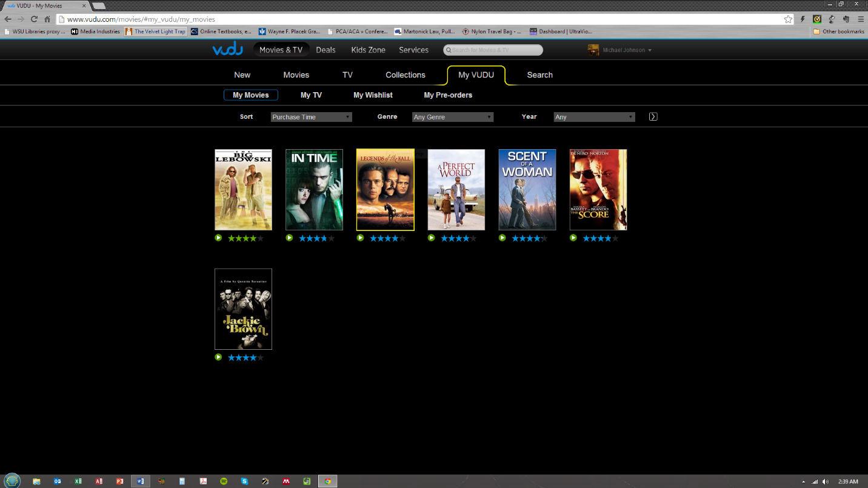This screenshot has height=488, width=868.
Task: Play A Perfect World using its green play icon
Action: pos(431,238)
